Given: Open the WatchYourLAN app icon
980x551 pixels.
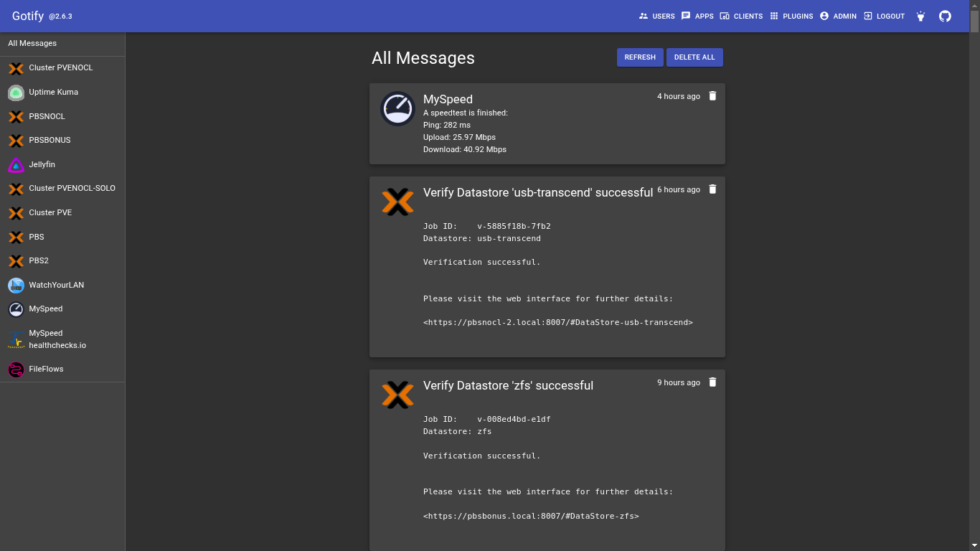Looking at the screenshot, I should (16, 286).
